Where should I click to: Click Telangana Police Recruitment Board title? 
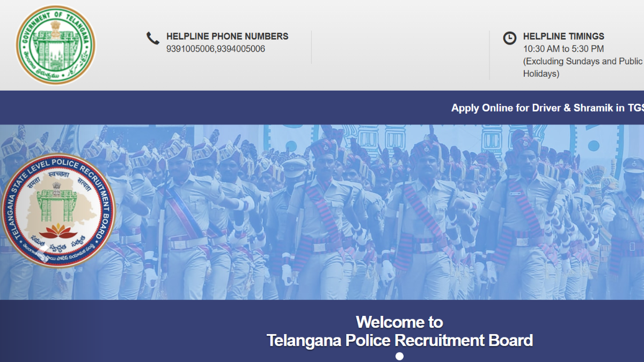click(x=400, y=340)
